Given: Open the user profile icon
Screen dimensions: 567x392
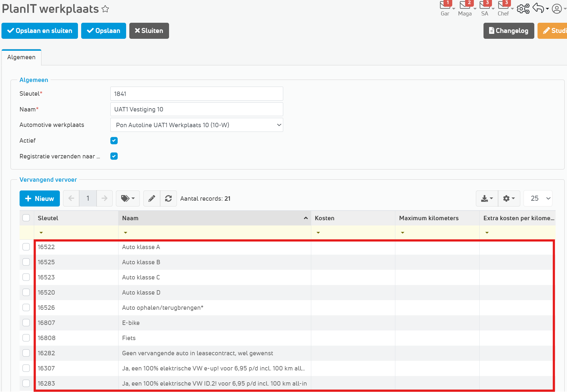Looking at the screenshot, I should (557, 9).
